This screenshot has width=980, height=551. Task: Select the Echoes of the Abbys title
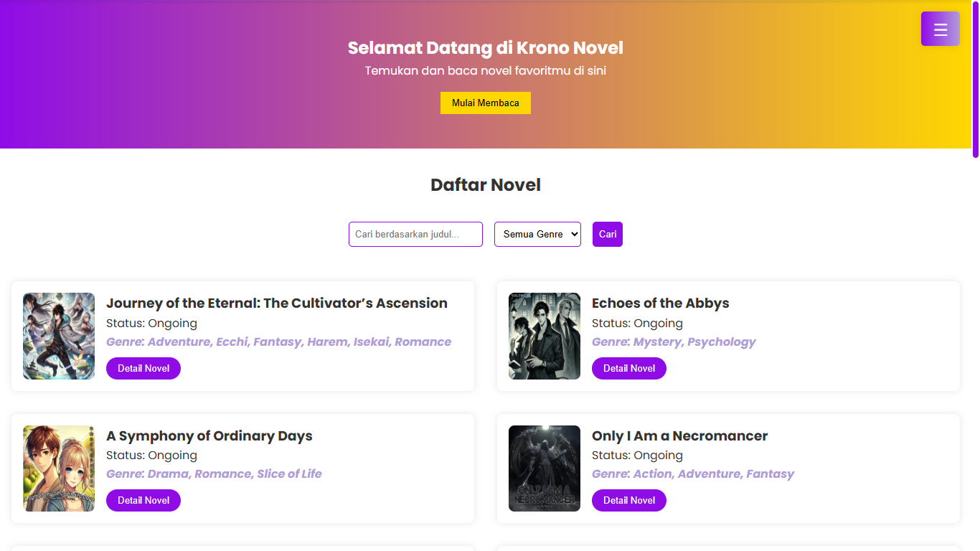pyautogui.click(x=660, y=303)
